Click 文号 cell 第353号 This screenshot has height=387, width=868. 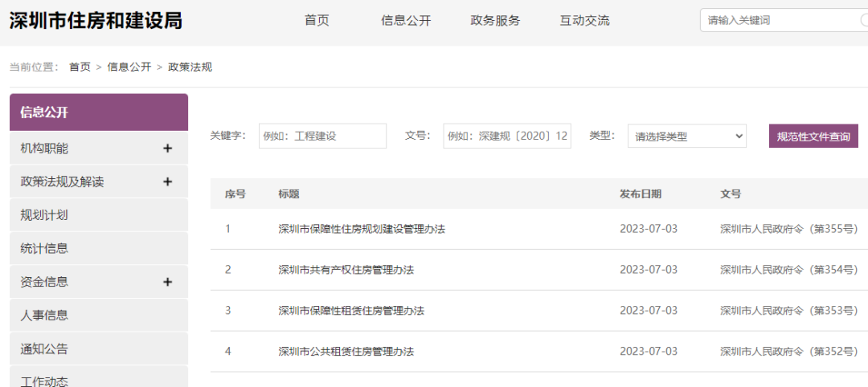click(789, 311)
